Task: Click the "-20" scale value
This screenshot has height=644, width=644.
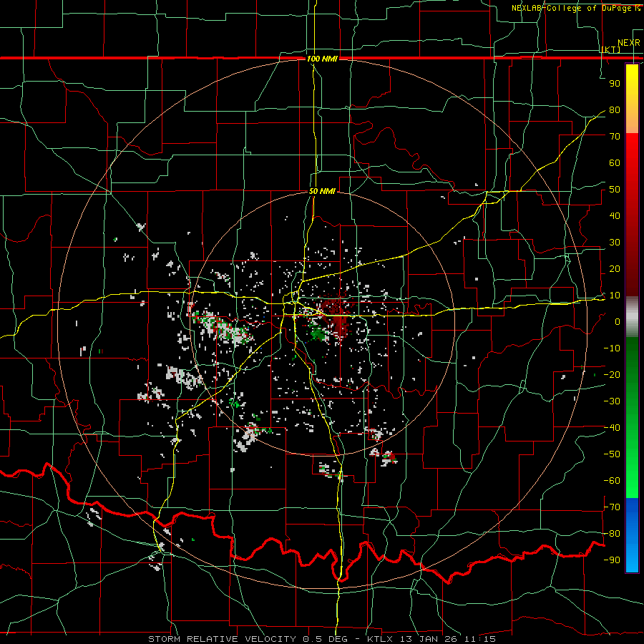Action: pos(612,375)
